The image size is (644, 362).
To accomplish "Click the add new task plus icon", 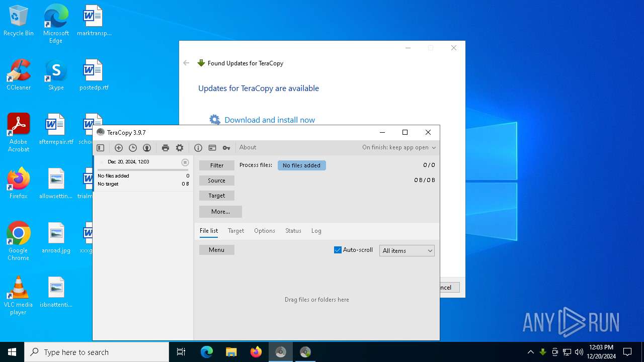I will coord(119,148).
